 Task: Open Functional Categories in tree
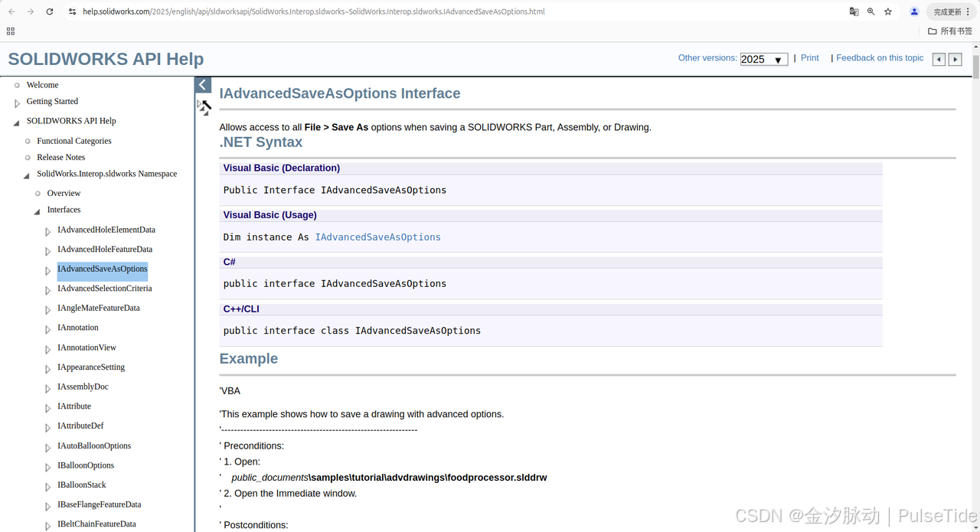[x=74, y=141]
